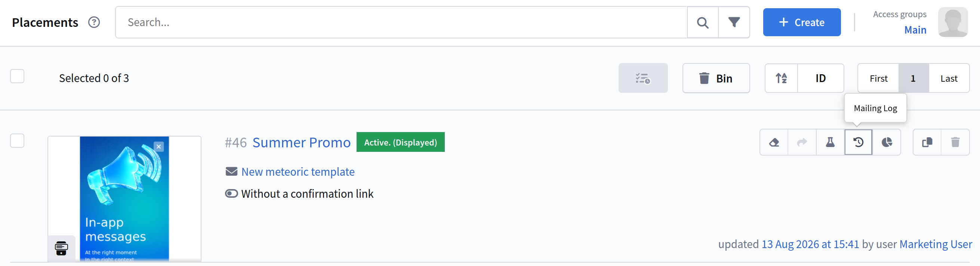Click the copy placement icon

click(x=927, y=142)
